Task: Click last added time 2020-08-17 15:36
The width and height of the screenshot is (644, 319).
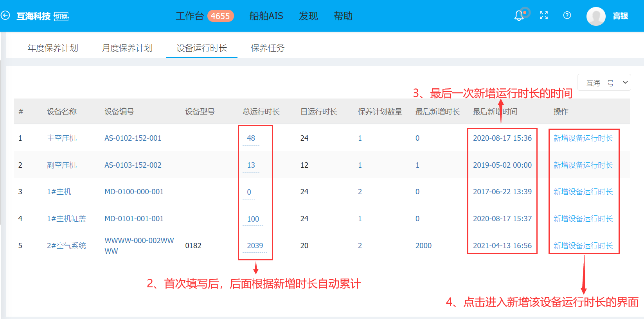Action: [x=502, y=138]
